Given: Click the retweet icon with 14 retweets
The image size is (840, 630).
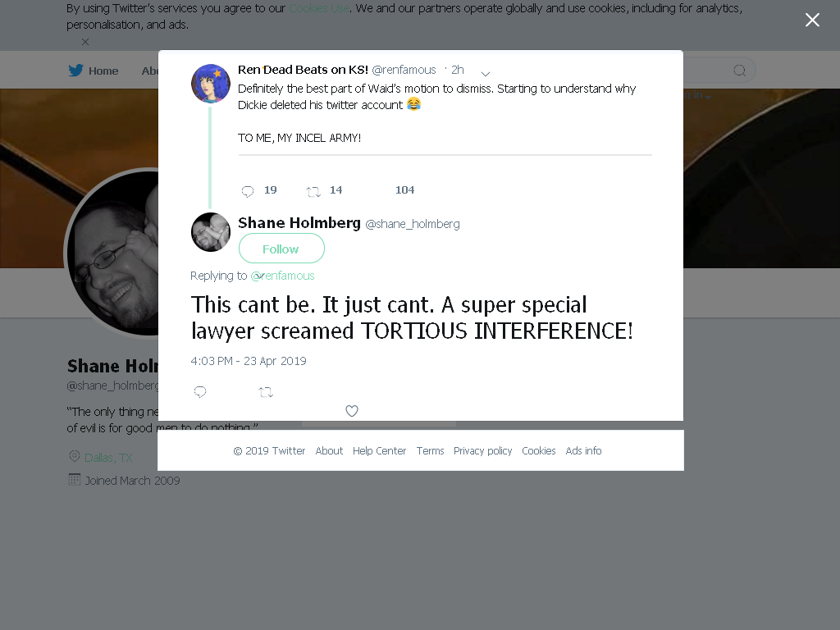Looking at the screenshot, I should pyautogui.click(x=313, y=191).
